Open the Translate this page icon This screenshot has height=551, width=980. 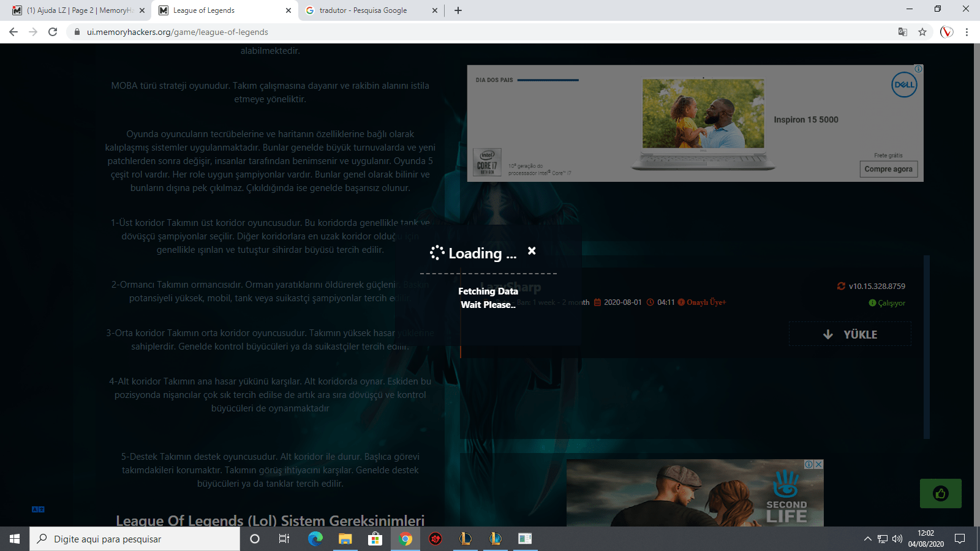[x=903, y=32]
